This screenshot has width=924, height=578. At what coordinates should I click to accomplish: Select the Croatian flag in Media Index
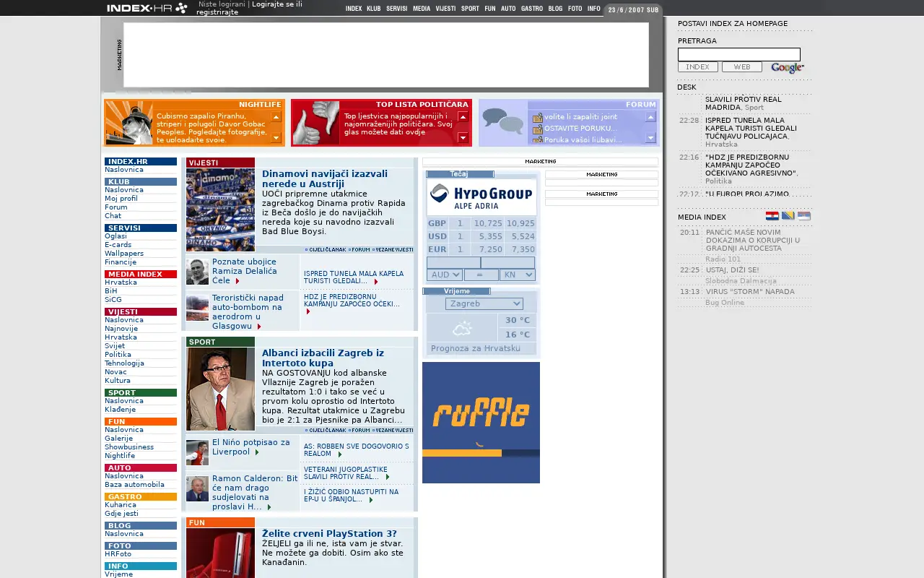[x=772, y=216]
